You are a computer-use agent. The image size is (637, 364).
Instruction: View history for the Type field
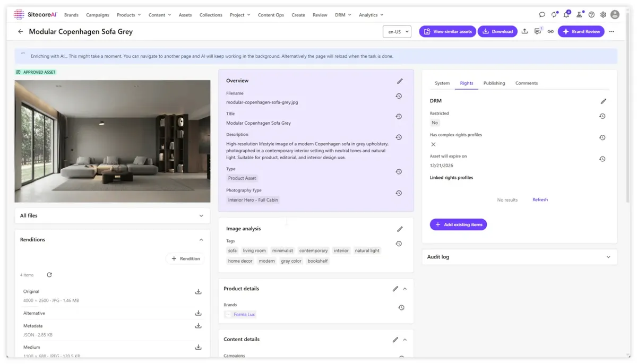(399, 172)
